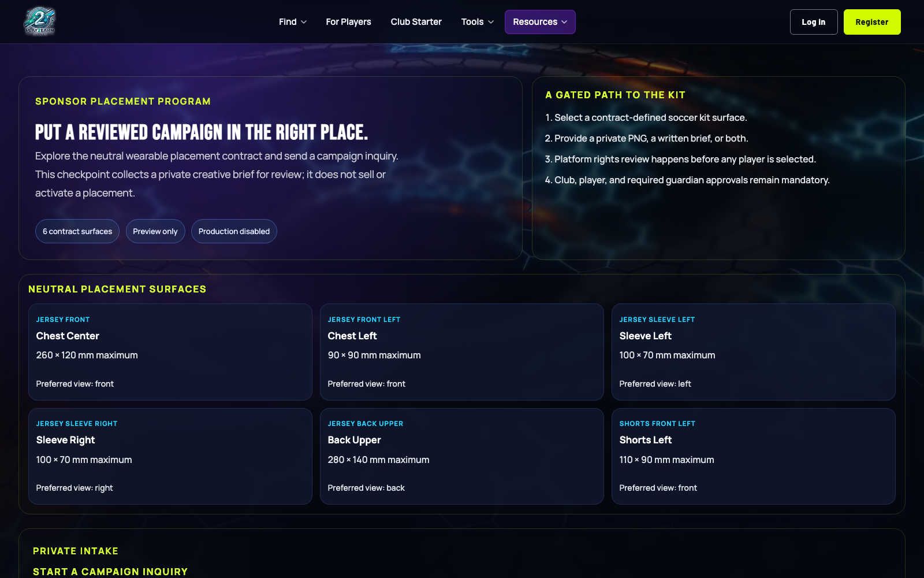
Task: Choose the Back Upper placement card
Action: [462, 456]
